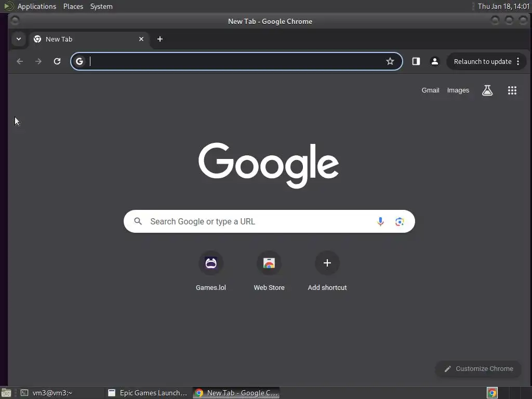Viewport: 532px width, 399px height.
Task: Click the forward navigation arrow
Action: tap(38, 61)
